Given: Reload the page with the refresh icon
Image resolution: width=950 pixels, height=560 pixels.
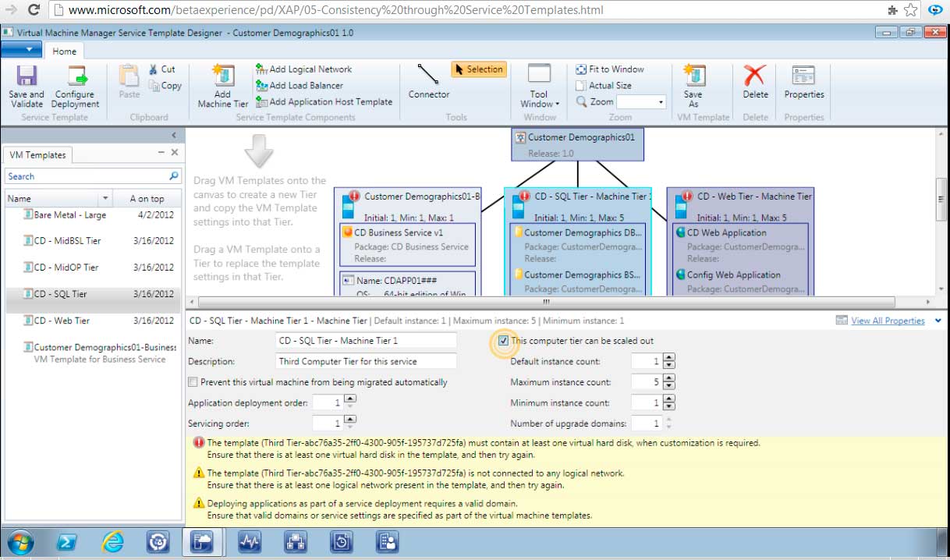Looking at the screenshot, I should click(x=34, y=10).
